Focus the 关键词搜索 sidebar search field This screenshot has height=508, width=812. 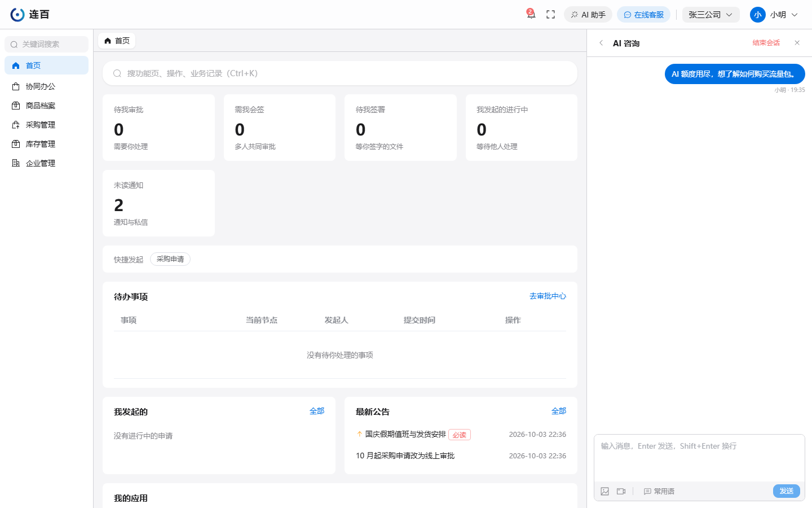tap(46, 45)
